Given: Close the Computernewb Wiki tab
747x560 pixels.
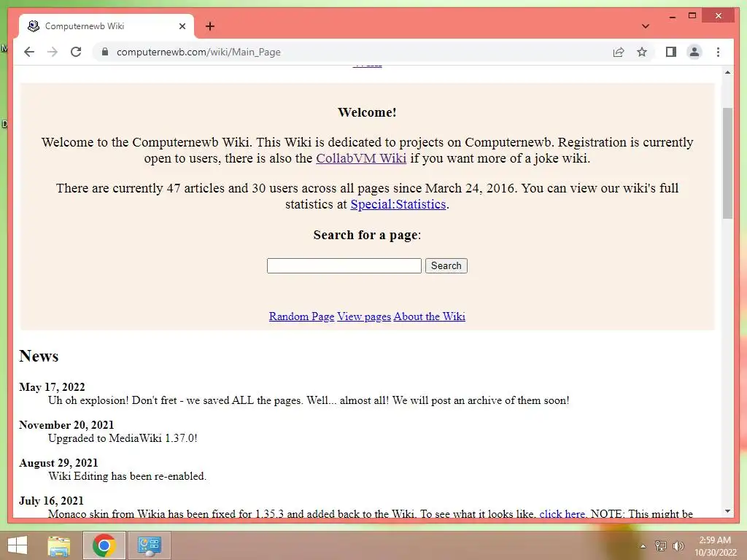Looking at the screenshot, I should tap(182, 26).
